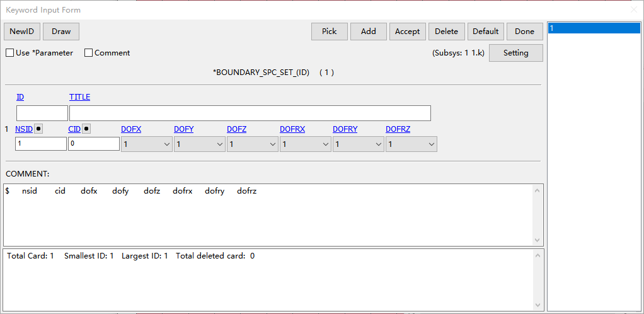Viewport: 644px width, 314px height.
Task: Click COMMENT box scroll up arrow
Action: pyautogui.click(x=538, y=190)
